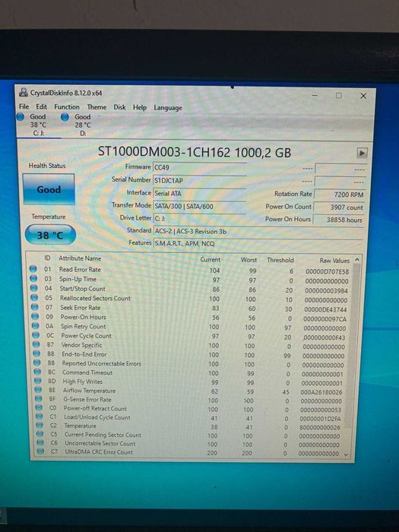Click the CrystalDiskInfo title bar icon
Viewport: 399px width, 532px height.
click(x=24, y=92)
